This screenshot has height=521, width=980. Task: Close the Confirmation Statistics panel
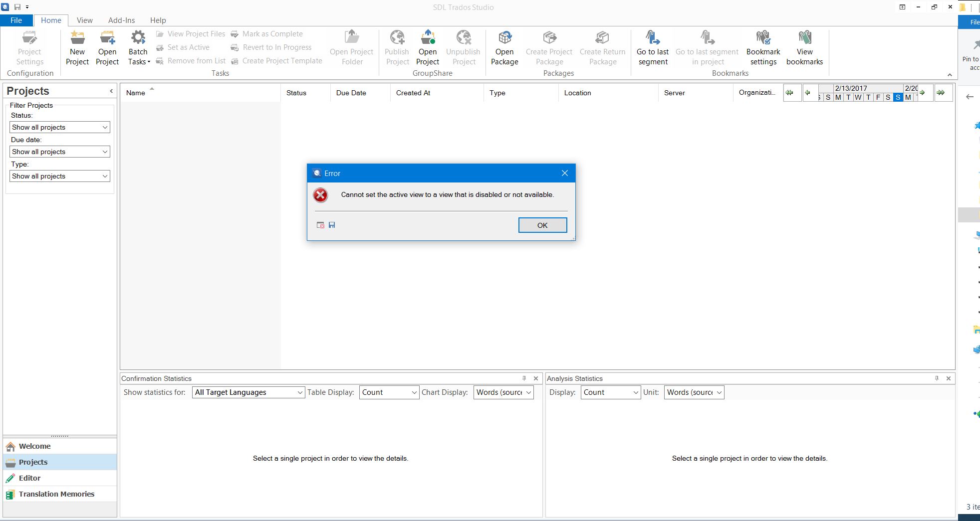[x=536, y=378]
